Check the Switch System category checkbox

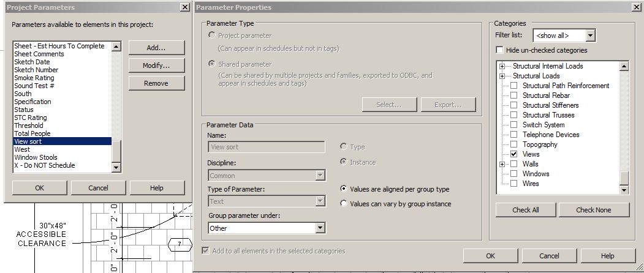pyautogui.click(x=513, y=125)
